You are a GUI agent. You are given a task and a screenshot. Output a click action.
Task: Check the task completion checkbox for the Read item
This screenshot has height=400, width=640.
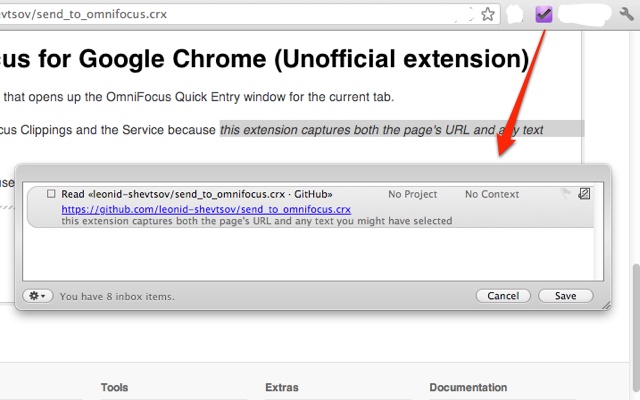click(51, 193)
